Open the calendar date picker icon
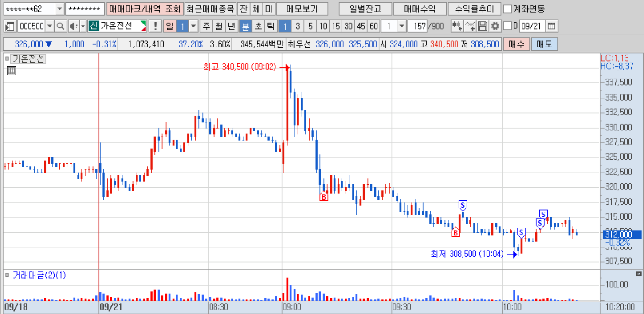644x314 pixels. tap(551, 26)
